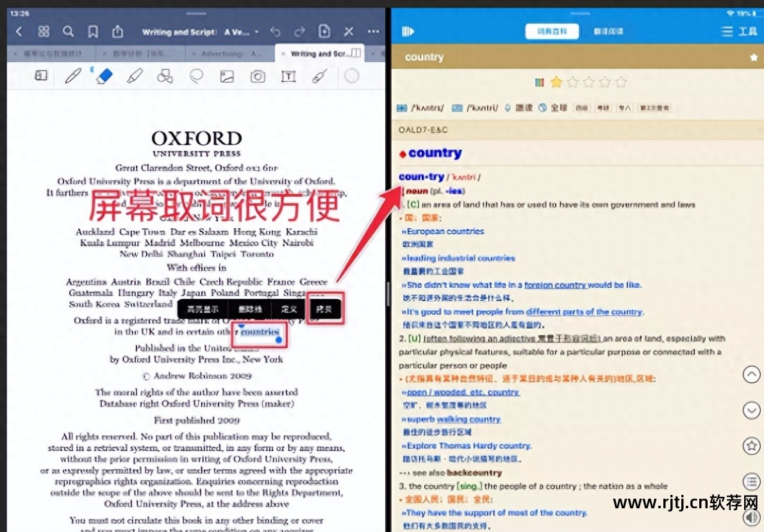Select the Pen tool

(x=73, y=76)
